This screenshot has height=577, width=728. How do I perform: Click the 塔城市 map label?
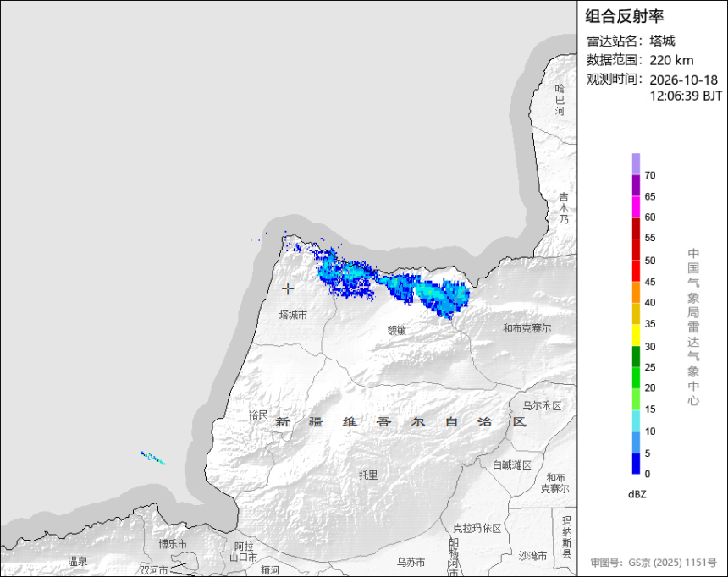293,315
